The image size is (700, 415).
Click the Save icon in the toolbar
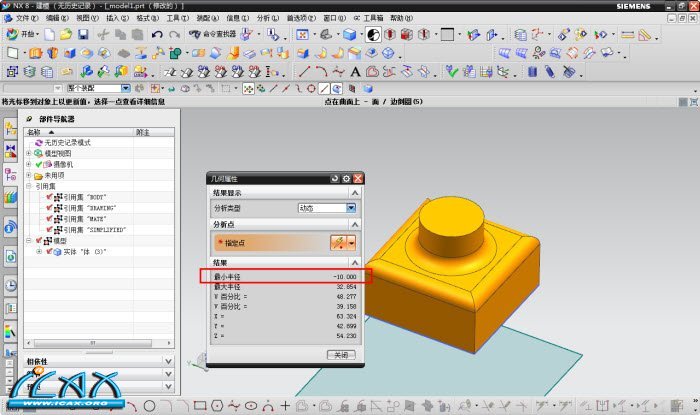pyautogui.click(x=83, y=35)
